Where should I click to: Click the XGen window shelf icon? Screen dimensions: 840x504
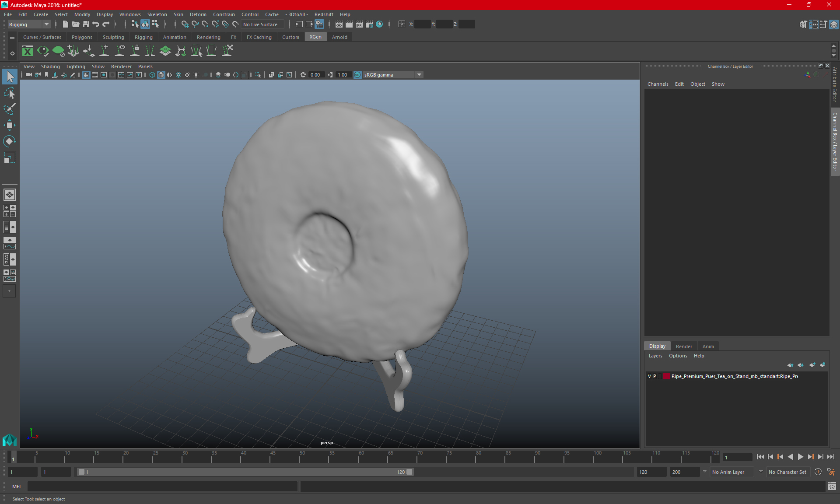pos(28,51)
